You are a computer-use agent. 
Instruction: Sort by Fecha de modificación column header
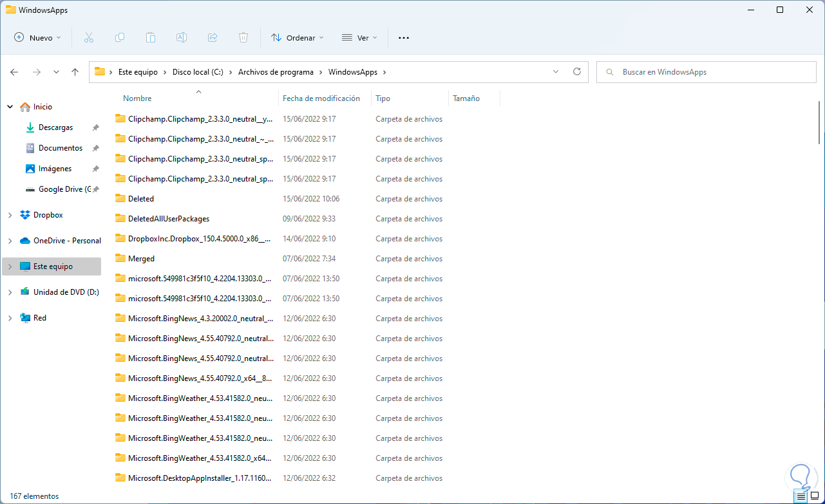point(321,98)
